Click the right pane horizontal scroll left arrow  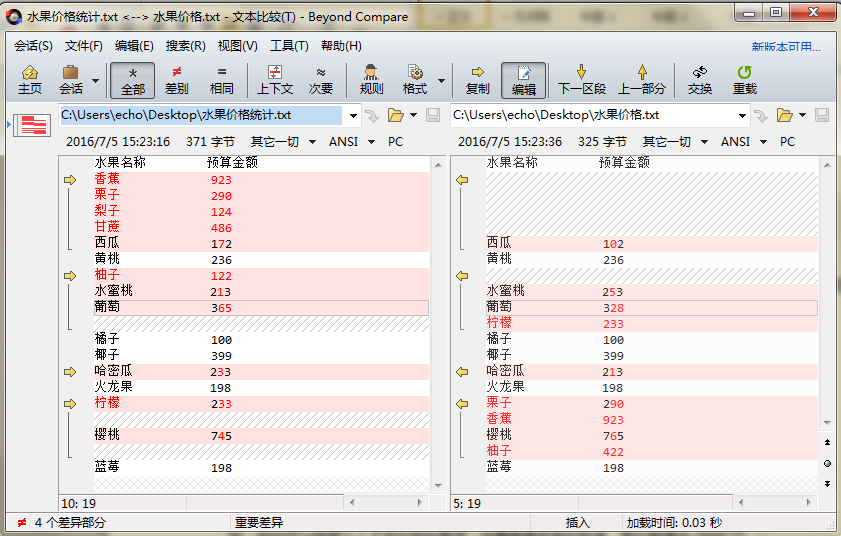coord(742,503)
